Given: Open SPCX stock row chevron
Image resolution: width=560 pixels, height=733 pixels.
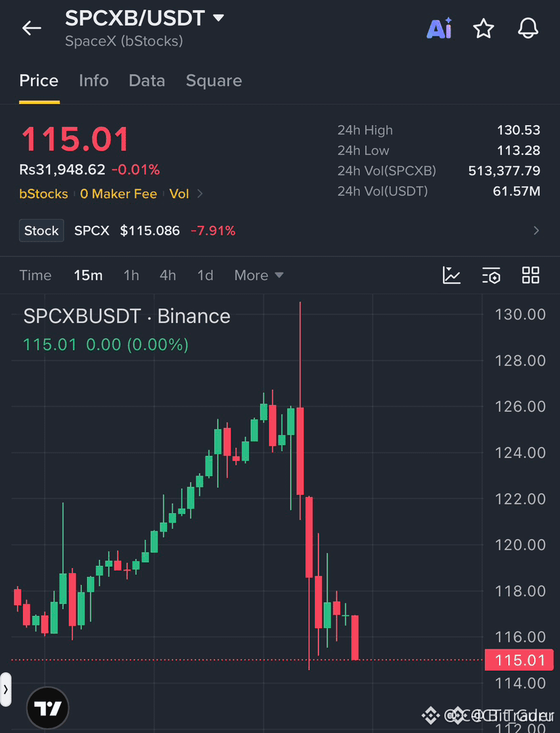Looking at the screenshot, I should [x=536, y=231].
